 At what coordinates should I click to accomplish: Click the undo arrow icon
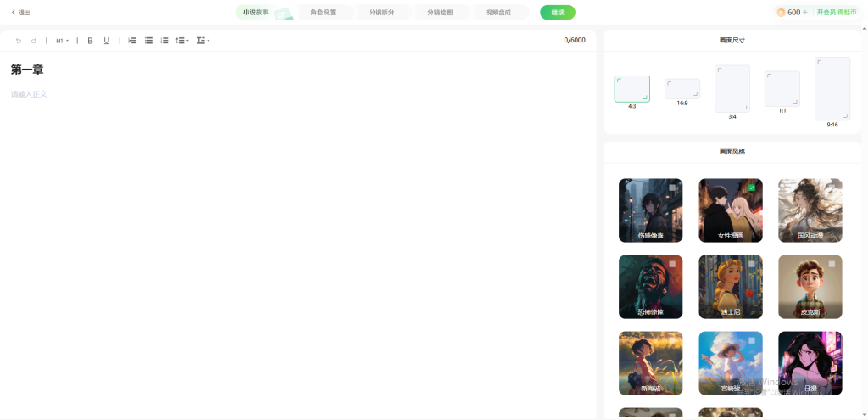pyautogui.click(x=19, y=41)
